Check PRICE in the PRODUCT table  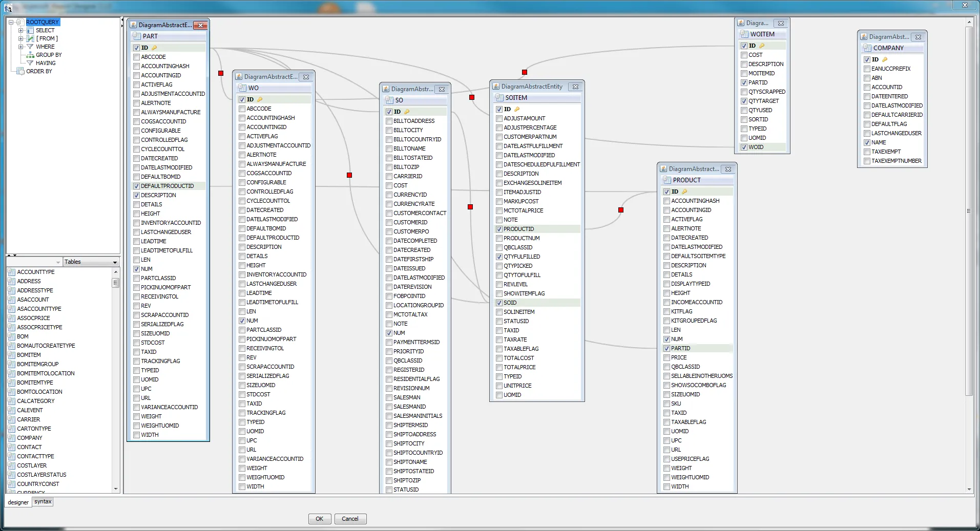[667, 357]
